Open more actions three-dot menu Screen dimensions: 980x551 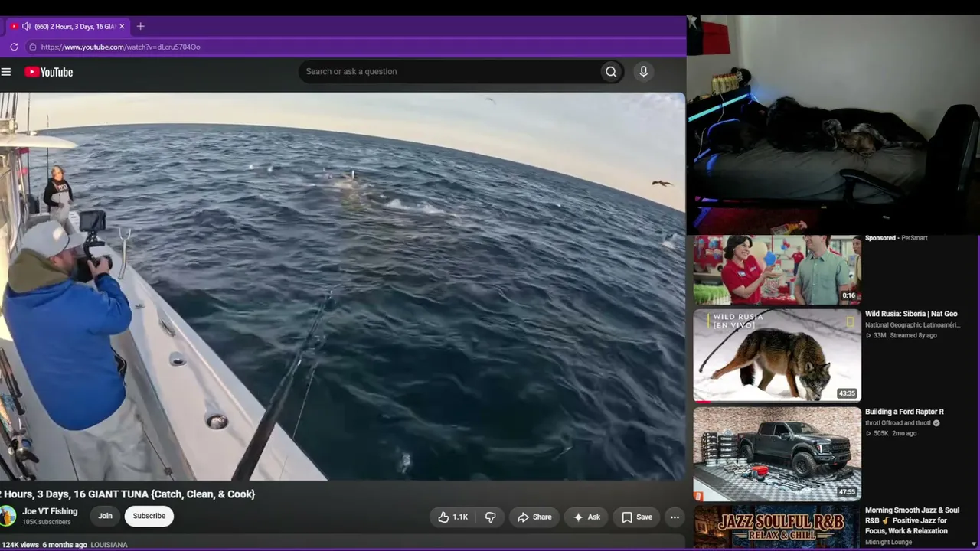(x=675, y=517)
